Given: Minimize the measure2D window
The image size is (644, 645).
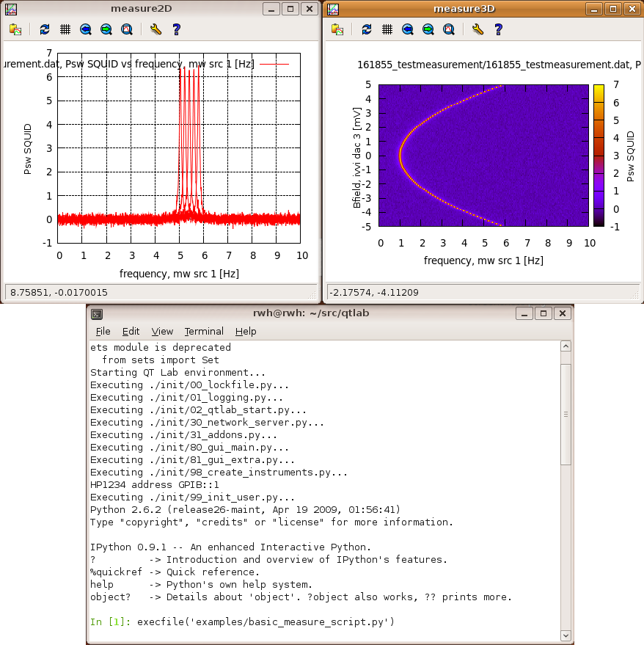Looking at the screenshot, I should [x=271, y=9].
